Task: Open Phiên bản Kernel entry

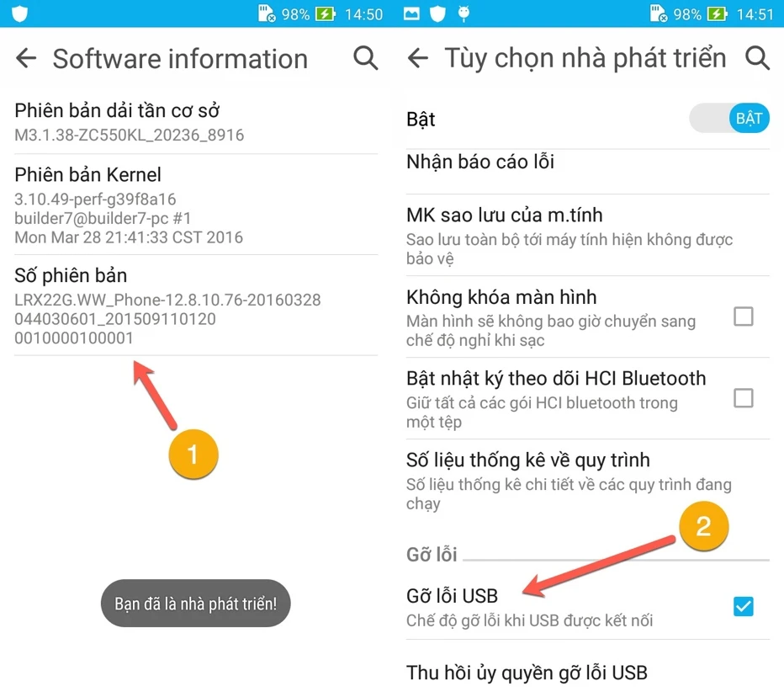Action: click(196, 205)
